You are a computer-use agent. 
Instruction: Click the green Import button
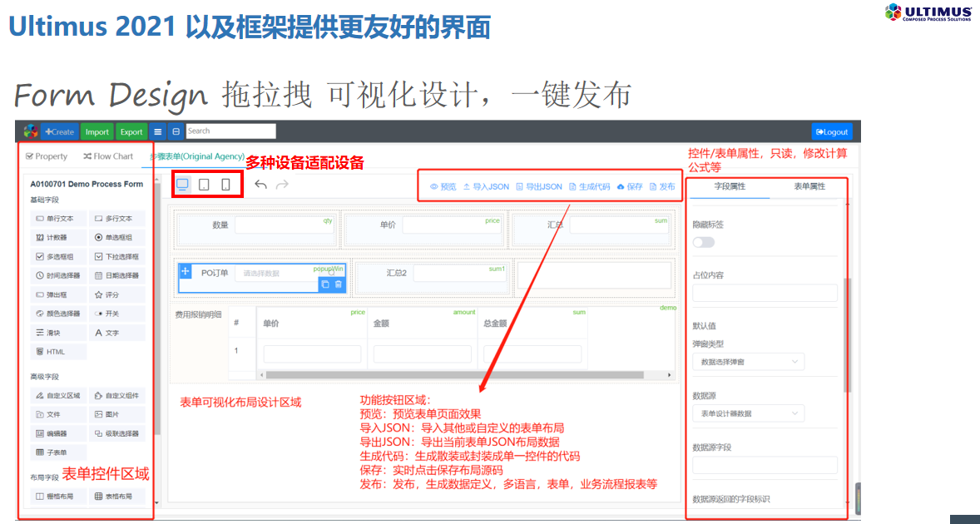[97, 131]
